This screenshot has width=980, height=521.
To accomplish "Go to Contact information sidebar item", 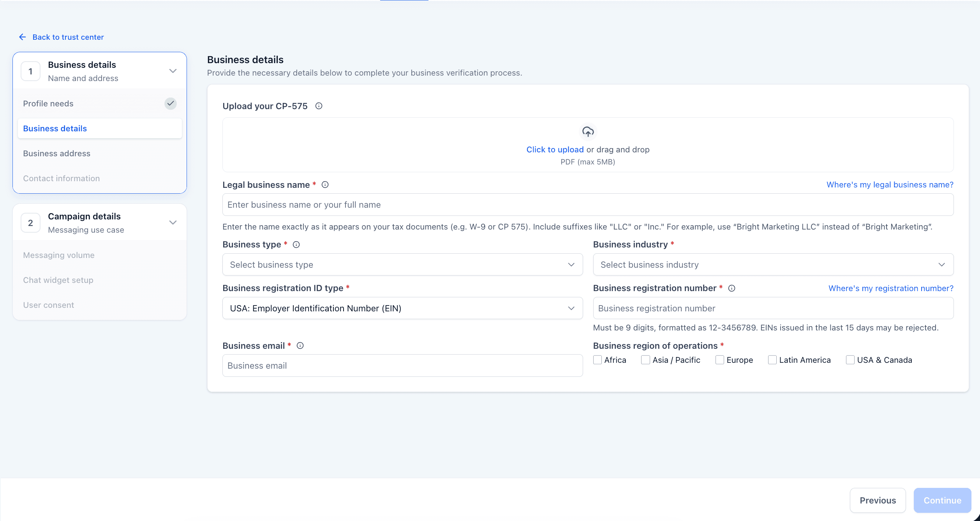I will 100,178.
